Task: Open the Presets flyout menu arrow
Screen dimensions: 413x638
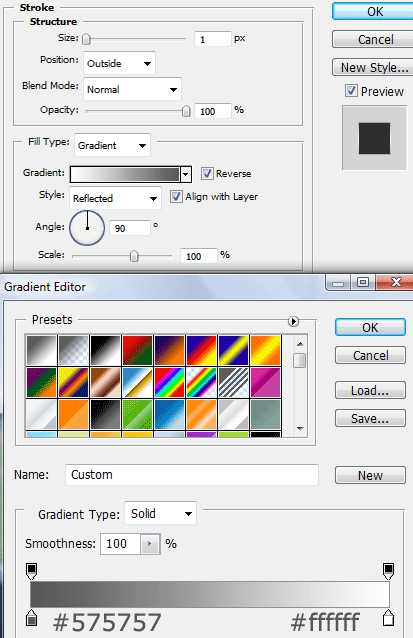Action: [x=293, y=321]
